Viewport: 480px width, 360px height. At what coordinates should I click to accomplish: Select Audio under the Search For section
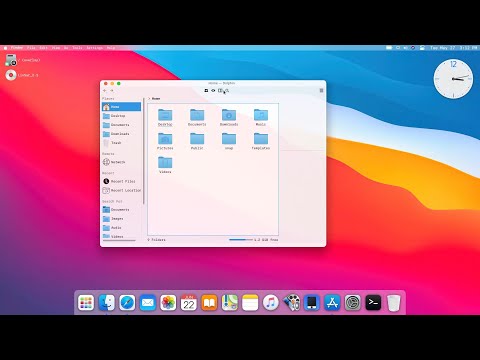[121, 228]
